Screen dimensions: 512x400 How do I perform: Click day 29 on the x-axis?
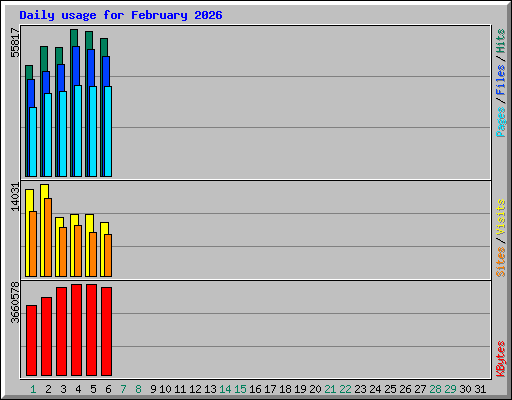pos(450,389)
